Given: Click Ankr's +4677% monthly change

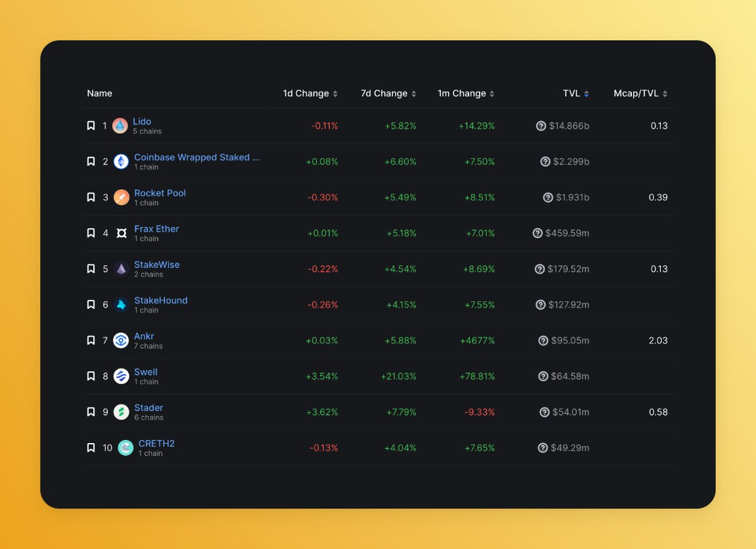Looking at the screenshot, I should (x=478, y=340).
